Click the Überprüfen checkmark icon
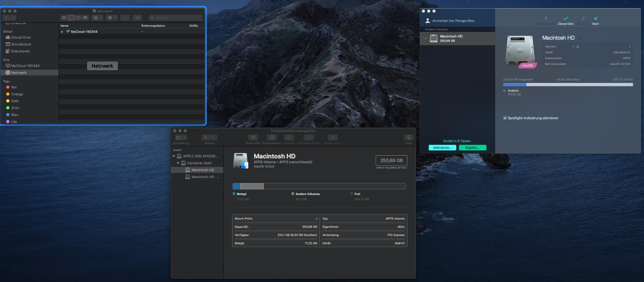Viewport: 644px width, 282px height. pos(565,19)
